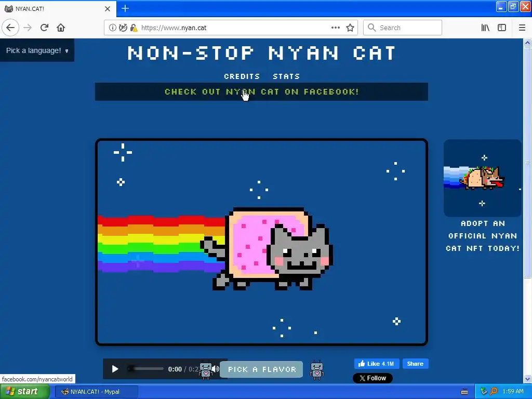Open the hamburger application menu
This screenshot has width=532, height=399.
(x=522, y=28)
